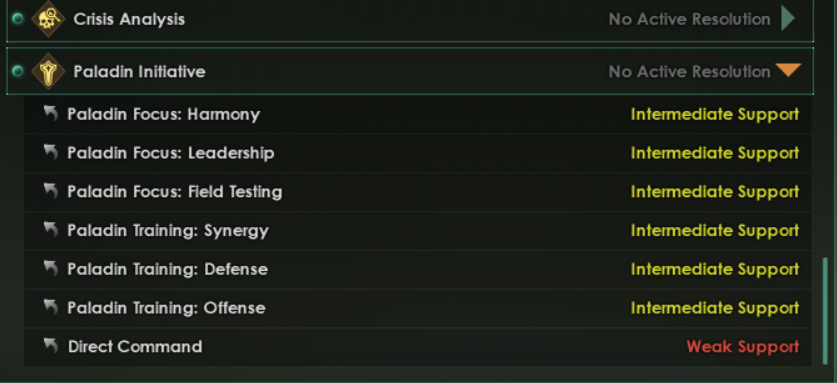Select the Paladin Training: Offense resolution
Screen dimensions: 837x383
(417, 308)
